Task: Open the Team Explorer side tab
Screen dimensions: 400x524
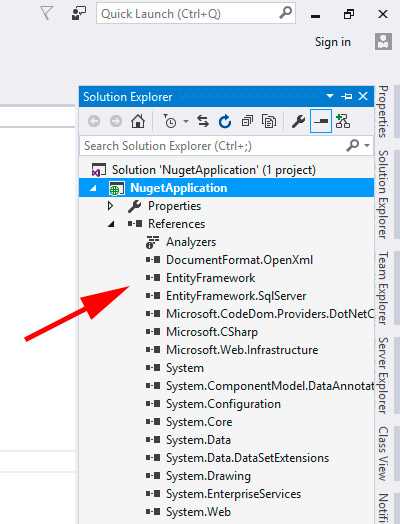Action: [383, 288]
